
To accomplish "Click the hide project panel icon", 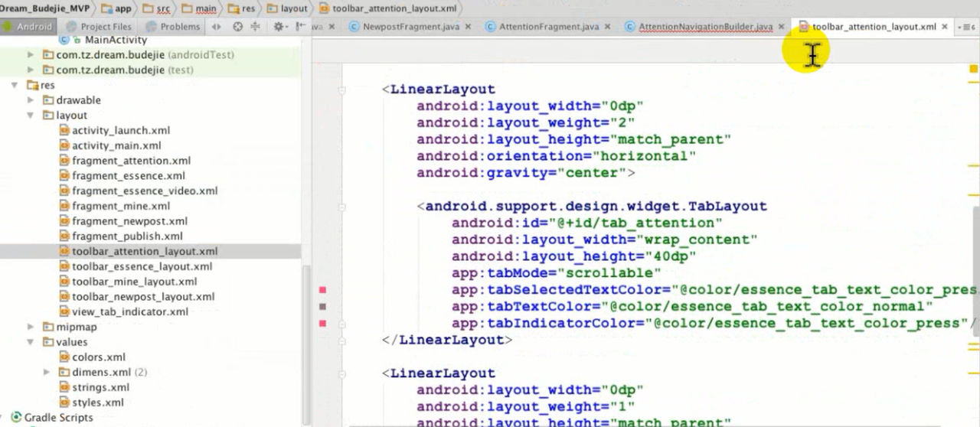I will pyautogui.click(x=298, y=26).
